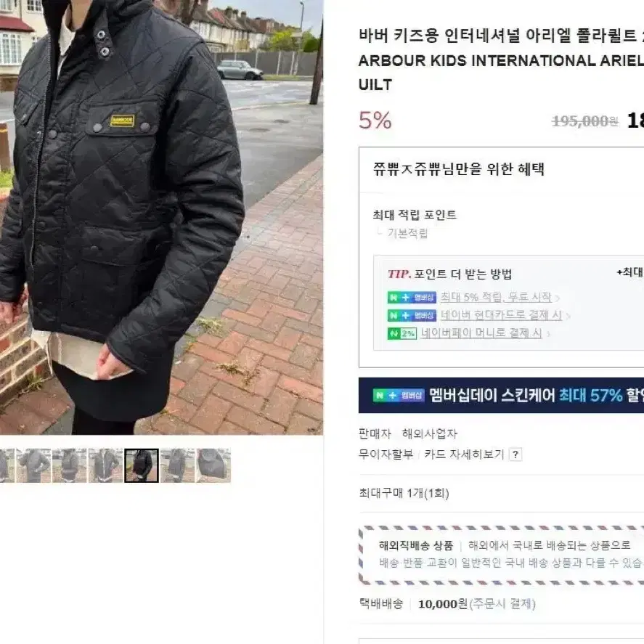Click 카드 자세히보기 link
Screen dimensions: 644x644
click(464, 455)
